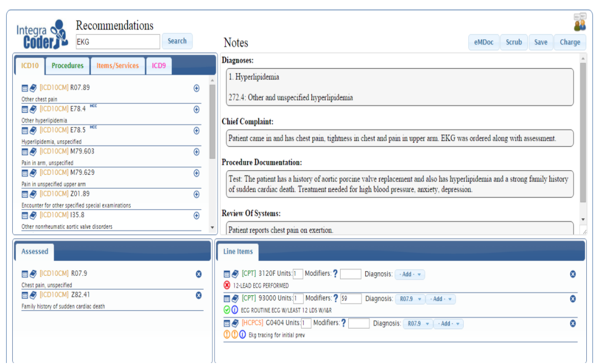Screen dimensions: 596x364
Task: Delete the 3120F line item
Action: tap(573, 274)
